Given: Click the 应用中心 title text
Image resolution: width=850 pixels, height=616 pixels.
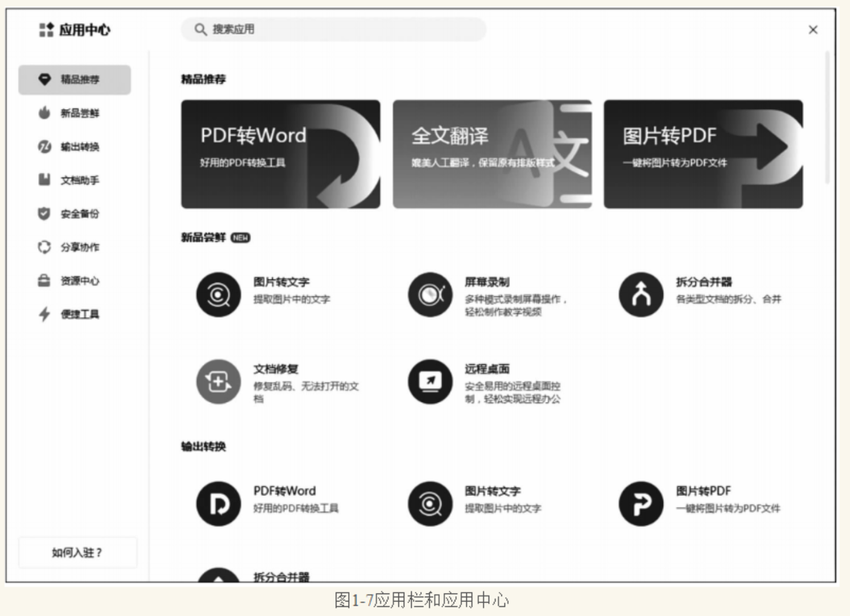Looking at the screenshot, I should 85,30.
